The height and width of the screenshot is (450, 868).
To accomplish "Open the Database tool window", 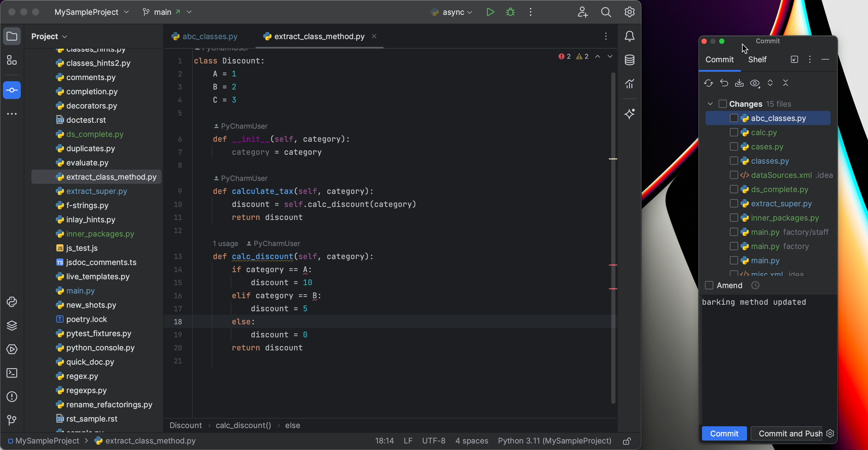I will (x=630, y=60).
